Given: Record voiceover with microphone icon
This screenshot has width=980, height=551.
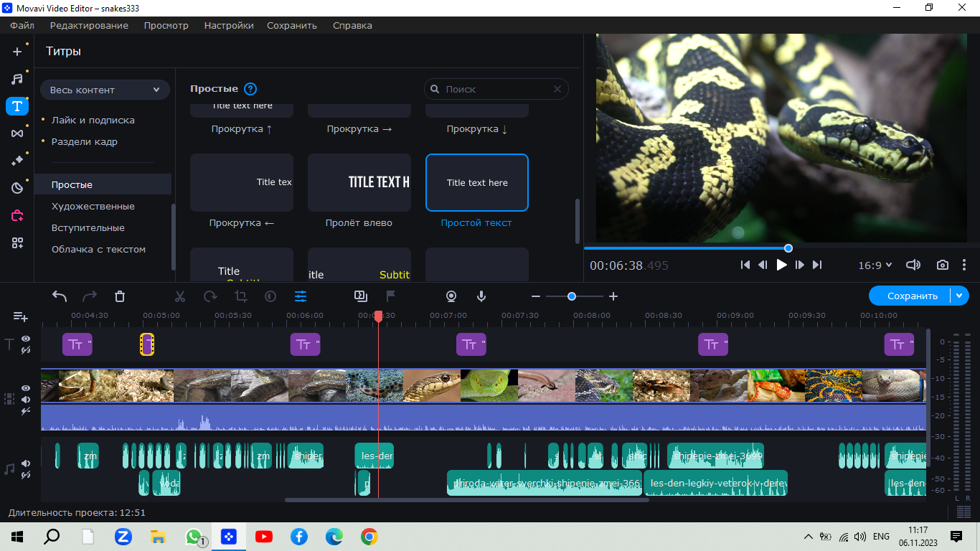Looking at the screenshot, I should [x=481, y=296].
